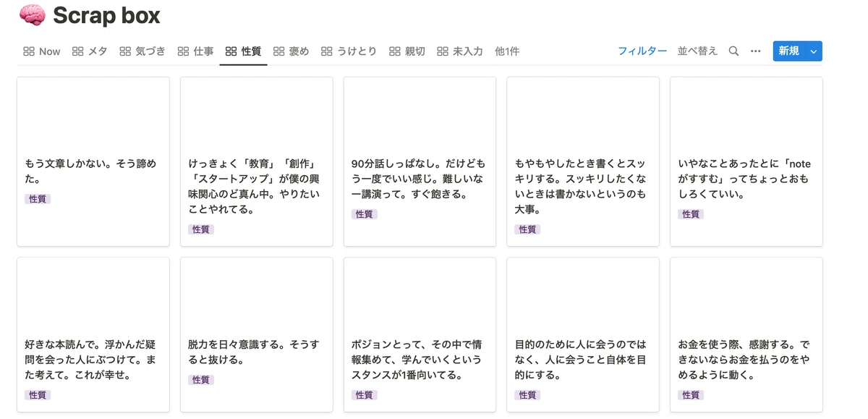Switch to the 仕事 view tab

195,51
